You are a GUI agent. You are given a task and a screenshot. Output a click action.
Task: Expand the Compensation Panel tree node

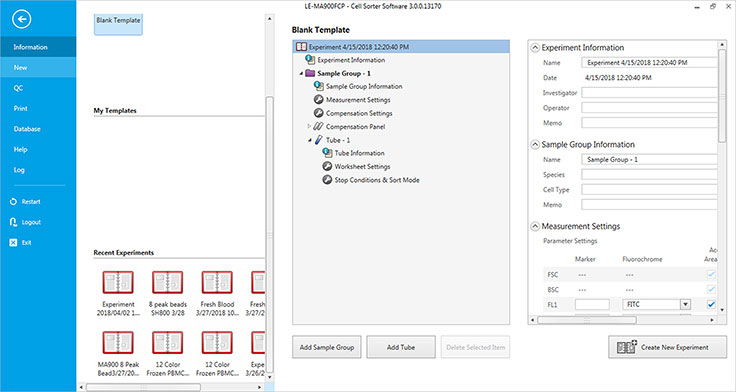309,126
